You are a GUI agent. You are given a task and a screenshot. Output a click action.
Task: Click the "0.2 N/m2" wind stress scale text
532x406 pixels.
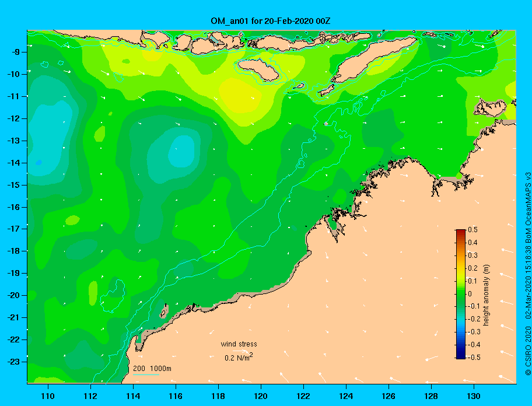click(x=239, y=358)
